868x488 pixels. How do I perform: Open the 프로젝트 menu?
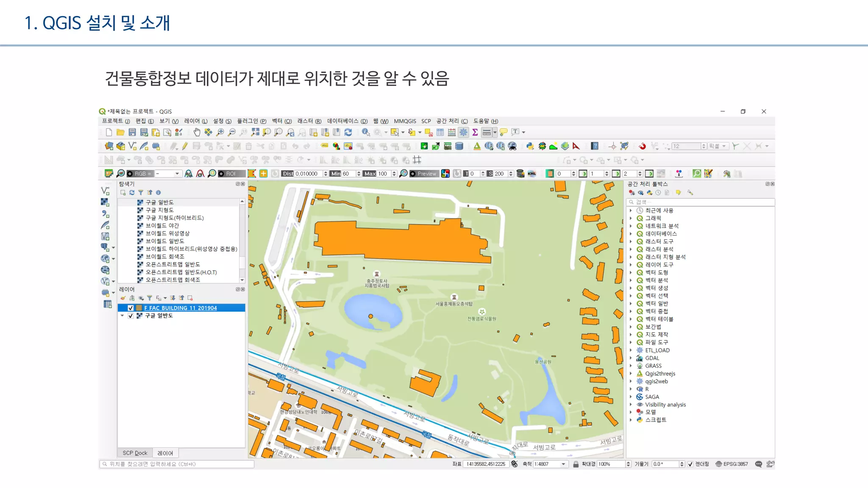[116, 121]
